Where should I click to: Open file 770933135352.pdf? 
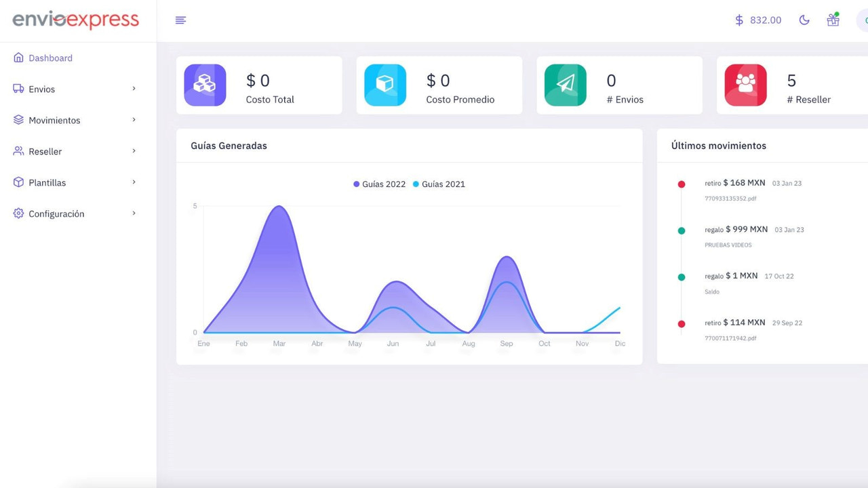730,199
